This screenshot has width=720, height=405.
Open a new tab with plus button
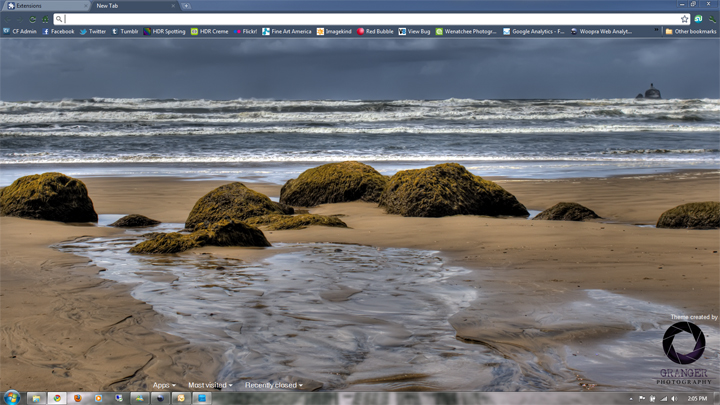186,6
